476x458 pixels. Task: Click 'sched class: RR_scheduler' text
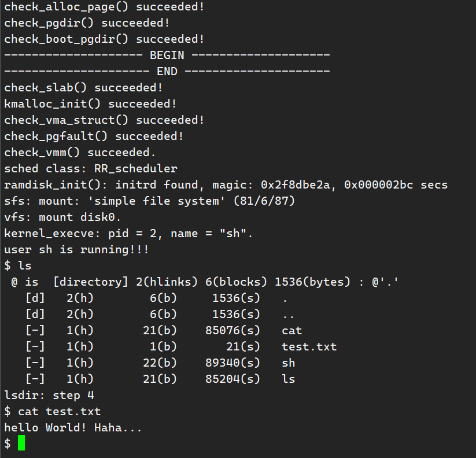91,168
